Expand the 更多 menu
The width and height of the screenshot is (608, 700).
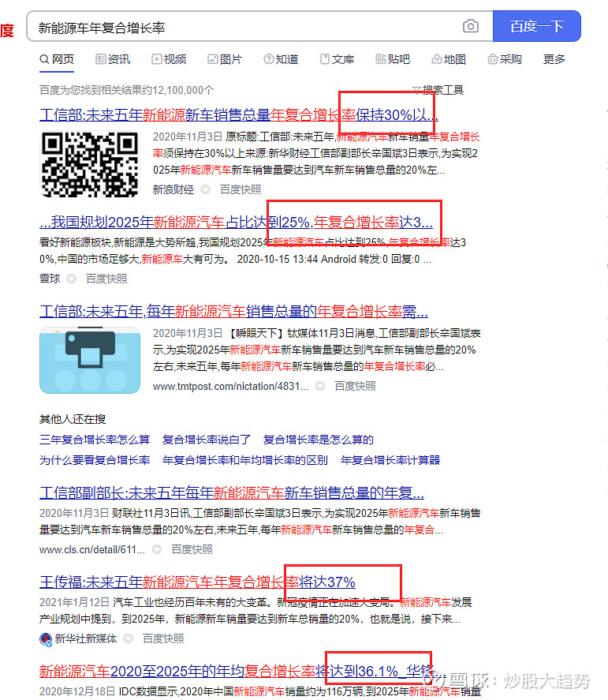coord(554,59)
